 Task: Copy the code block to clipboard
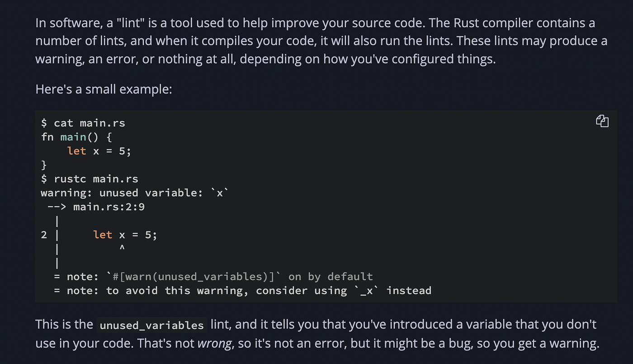[x=602, y=121]
